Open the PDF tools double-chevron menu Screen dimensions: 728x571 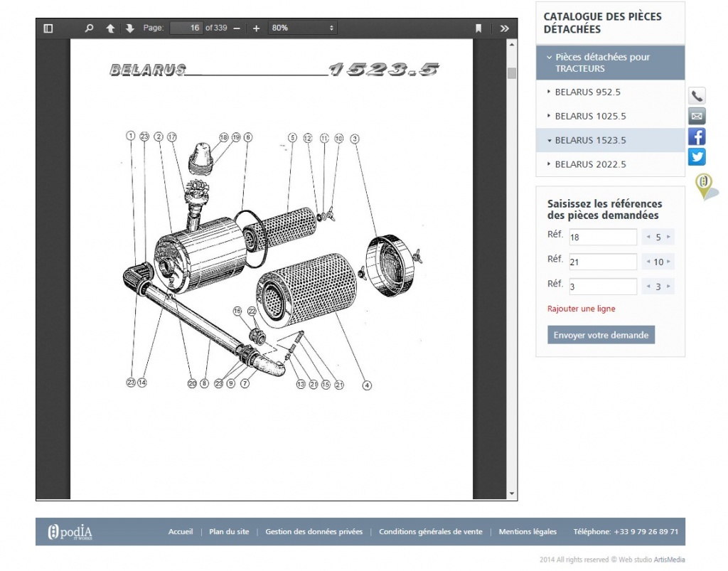505,28
